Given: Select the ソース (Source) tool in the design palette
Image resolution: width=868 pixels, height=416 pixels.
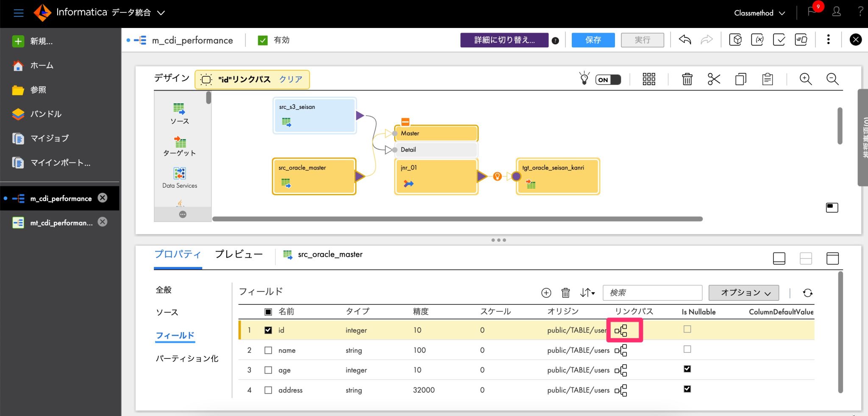Looking at the screenshot, I should (180, 112).
